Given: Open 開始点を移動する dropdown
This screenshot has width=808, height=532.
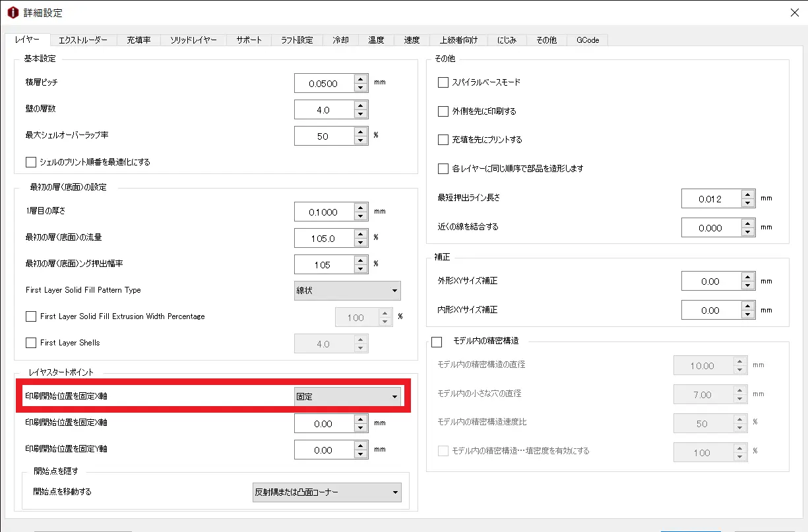Looking at the screenshot, I should pos(327,492).
